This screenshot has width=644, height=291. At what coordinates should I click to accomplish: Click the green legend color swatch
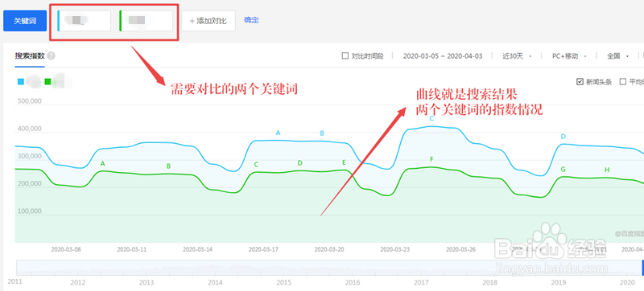tap(47, 81)
